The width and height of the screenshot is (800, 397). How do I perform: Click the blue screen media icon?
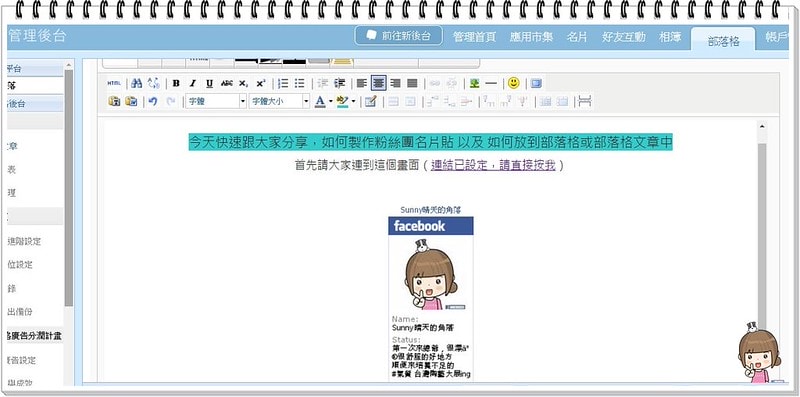tap(536, 83)
